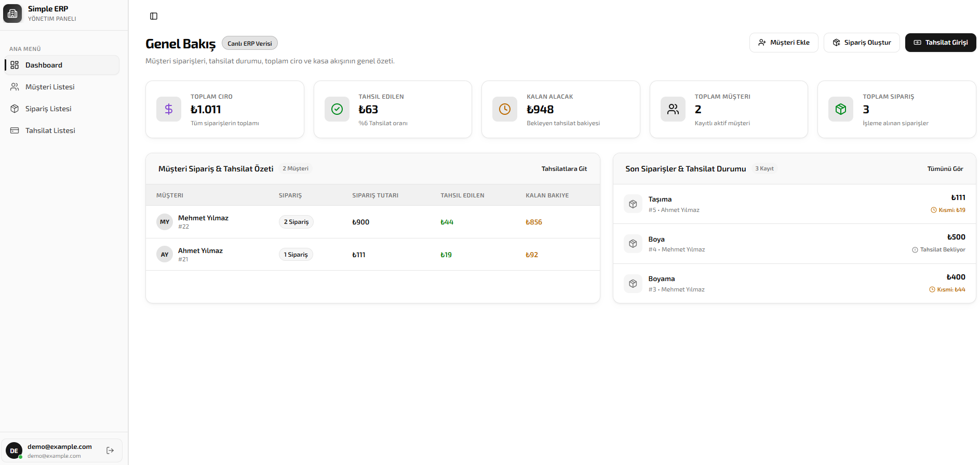Select Dashboard in the main menu
The height and width of the screenshot is (465, 980).
click(x=62, y=65)
